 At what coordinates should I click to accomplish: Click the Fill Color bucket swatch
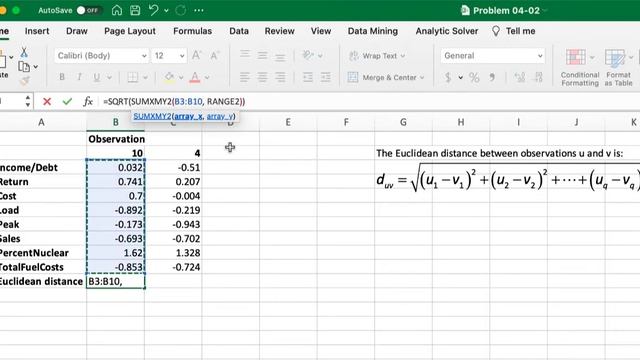(x=169, y=77)
